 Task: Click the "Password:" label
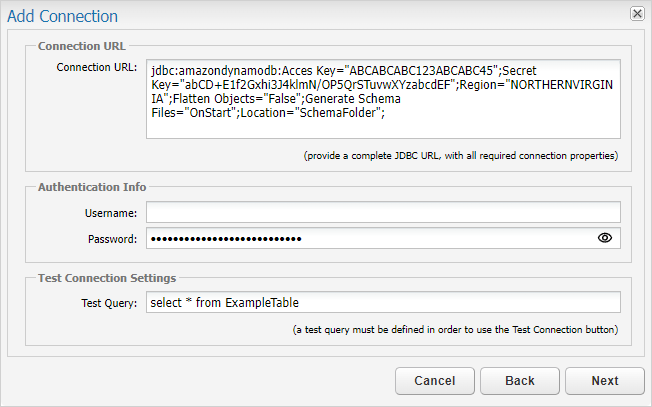(112, 239)
